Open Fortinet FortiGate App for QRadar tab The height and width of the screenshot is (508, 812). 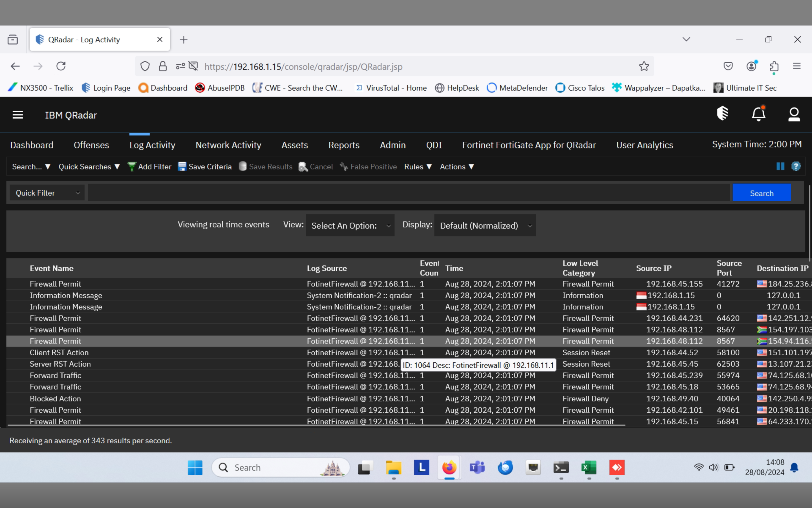pos(529,145)
